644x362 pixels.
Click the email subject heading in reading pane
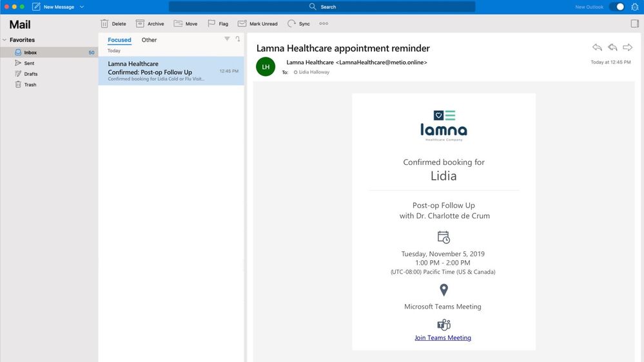click(x=343, y=48)
